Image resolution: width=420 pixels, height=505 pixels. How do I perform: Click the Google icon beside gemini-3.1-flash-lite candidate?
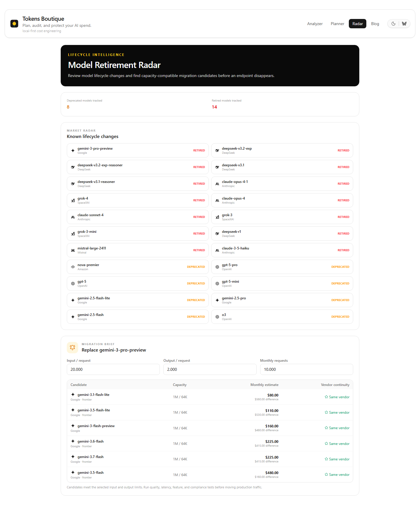[73, 394]
